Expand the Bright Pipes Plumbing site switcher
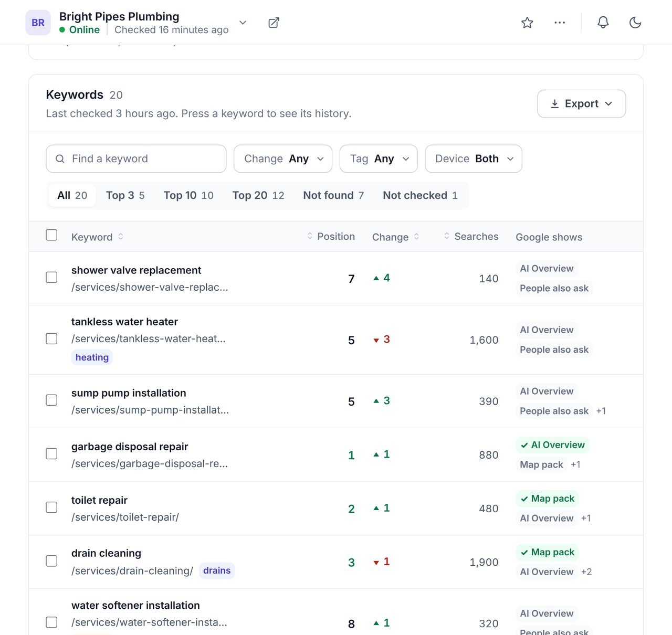The image size is (672, 635). 243,23
